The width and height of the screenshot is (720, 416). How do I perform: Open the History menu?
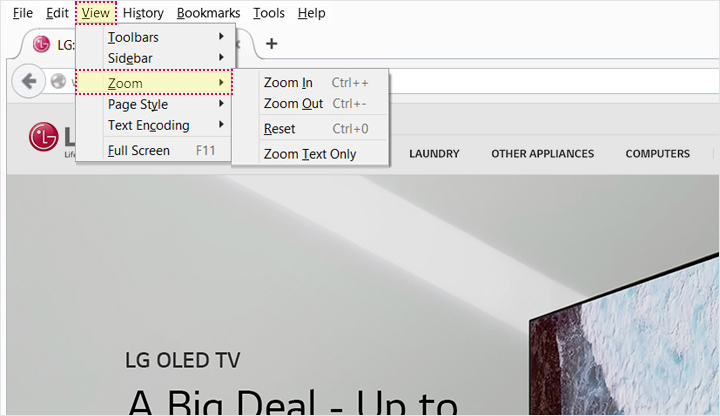pos(143,13)
